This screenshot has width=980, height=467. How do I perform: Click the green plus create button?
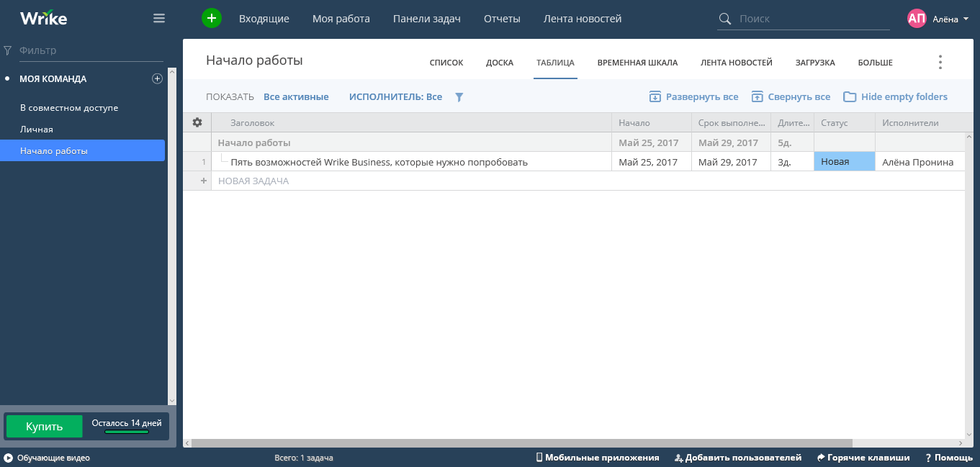coord(211,19)
